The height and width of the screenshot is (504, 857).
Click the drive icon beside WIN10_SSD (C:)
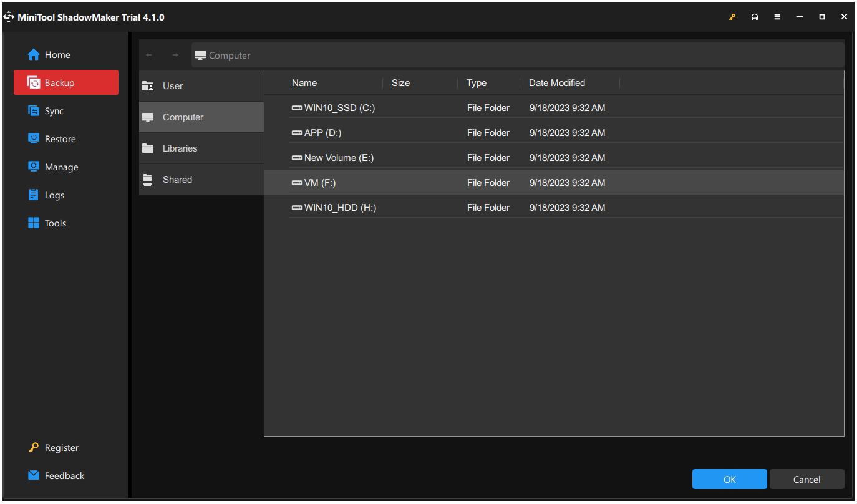pos(297,108)
